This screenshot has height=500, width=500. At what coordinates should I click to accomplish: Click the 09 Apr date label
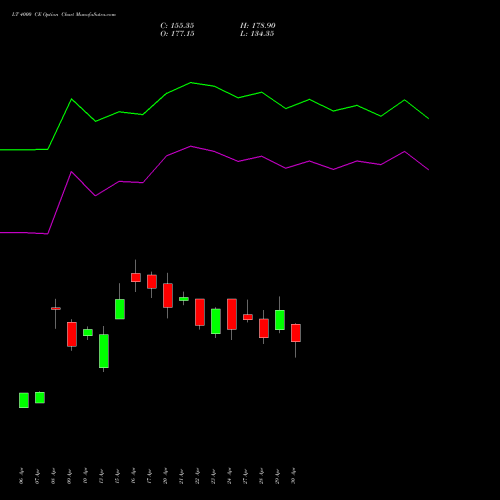tap(70, 476)
